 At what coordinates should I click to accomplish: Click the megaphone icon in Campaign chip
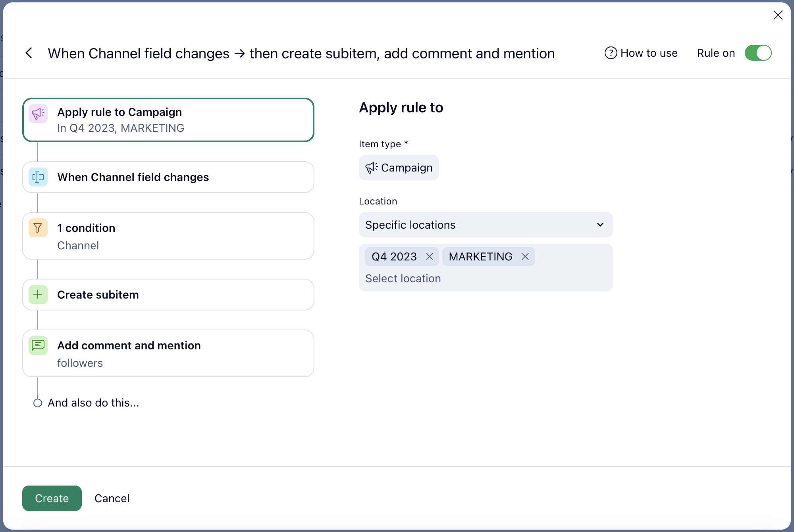[371, 168]
